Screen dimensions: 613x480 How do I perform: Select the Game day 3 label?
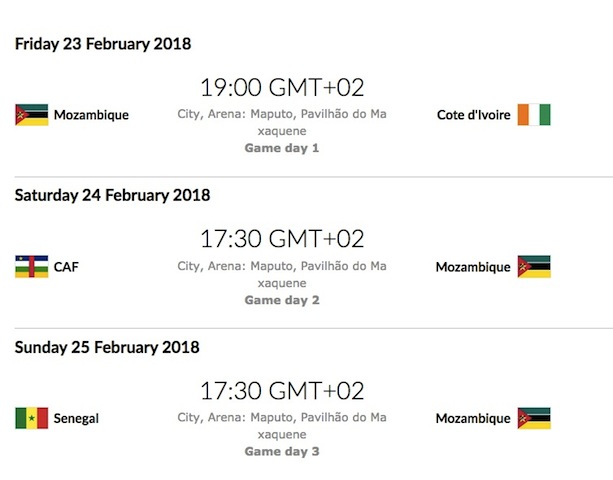282,451
